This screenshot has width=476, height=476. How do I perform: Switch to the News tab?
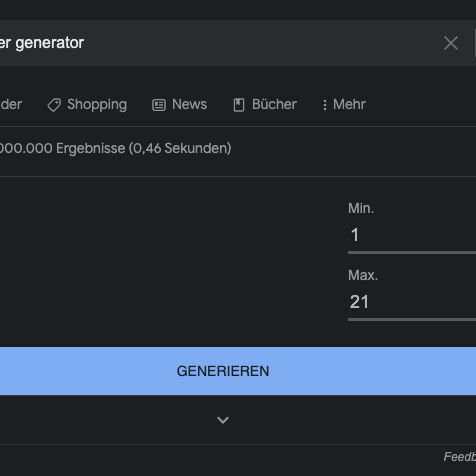coord(179,105)
